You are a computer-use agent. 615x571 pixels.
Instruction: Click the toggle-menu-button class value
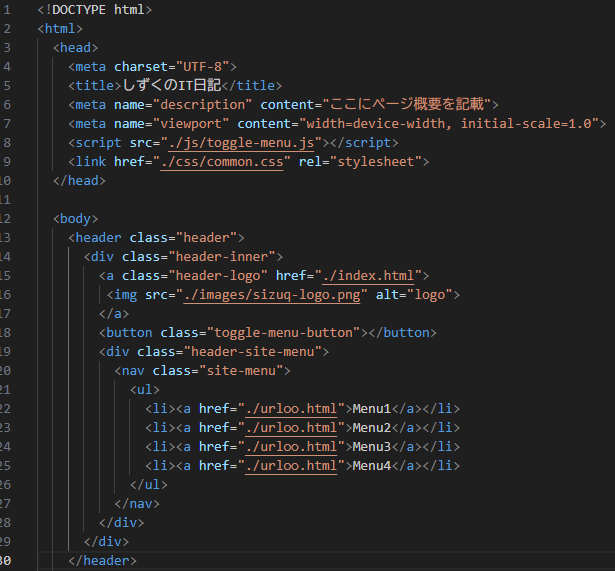coord(283,333)
